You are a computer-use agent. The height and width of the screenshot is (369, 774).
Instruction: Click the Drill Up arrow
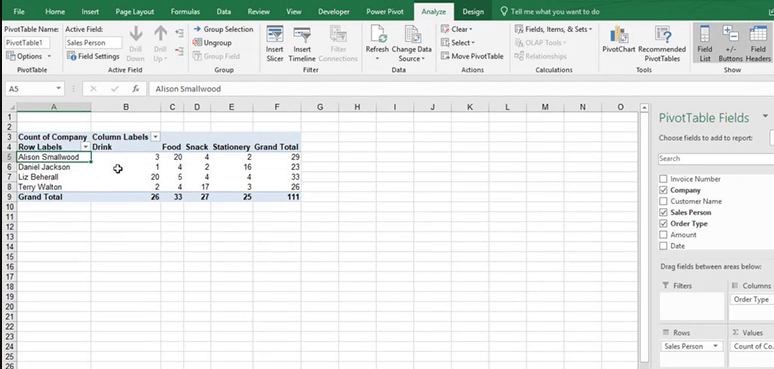click(160, 44)
